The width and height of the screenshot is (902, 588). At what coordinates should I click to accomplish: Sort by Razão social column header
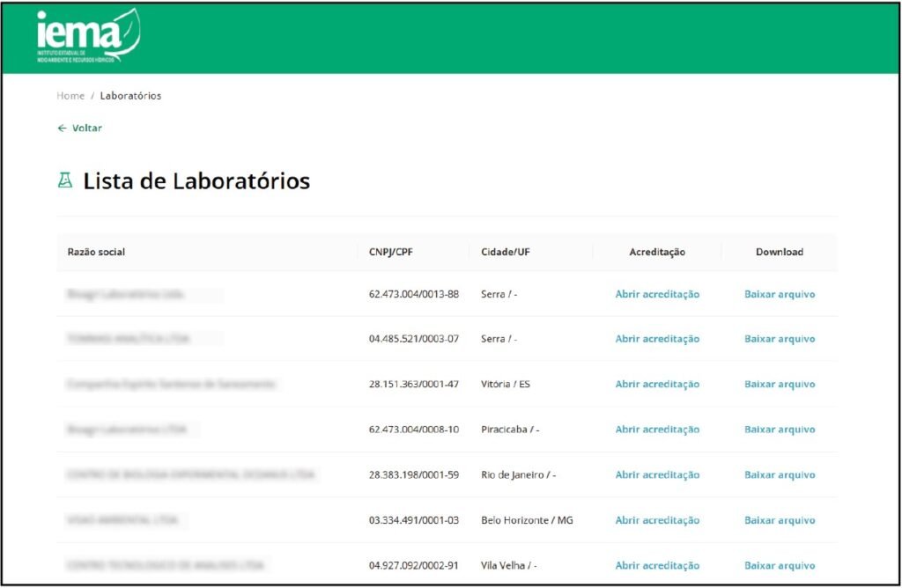pos(96,253)
